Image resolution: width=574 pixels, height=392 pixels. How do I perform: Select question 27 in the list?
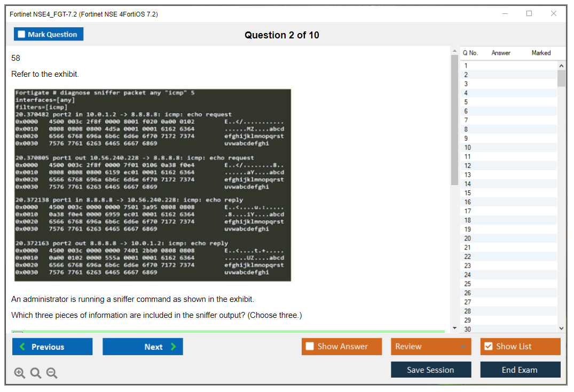pos(468,302)
